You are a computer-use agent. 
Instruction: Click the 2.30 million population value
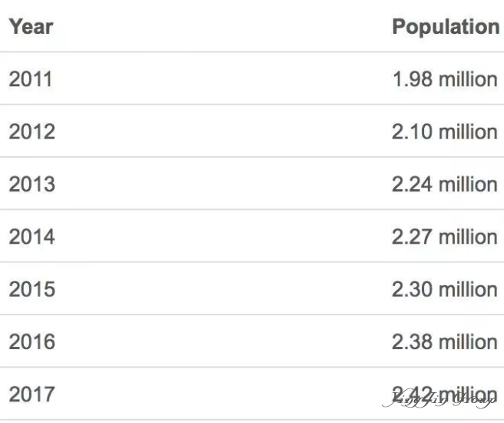pyautogui.click(x=445, y=289)
